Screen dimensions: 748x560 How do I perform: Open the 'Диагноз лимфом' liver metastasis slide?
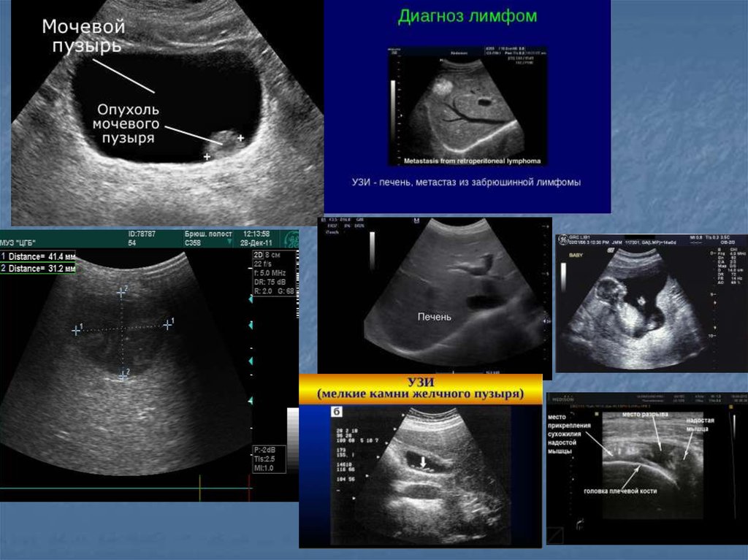pyautogui.click(x=467, y=107)
